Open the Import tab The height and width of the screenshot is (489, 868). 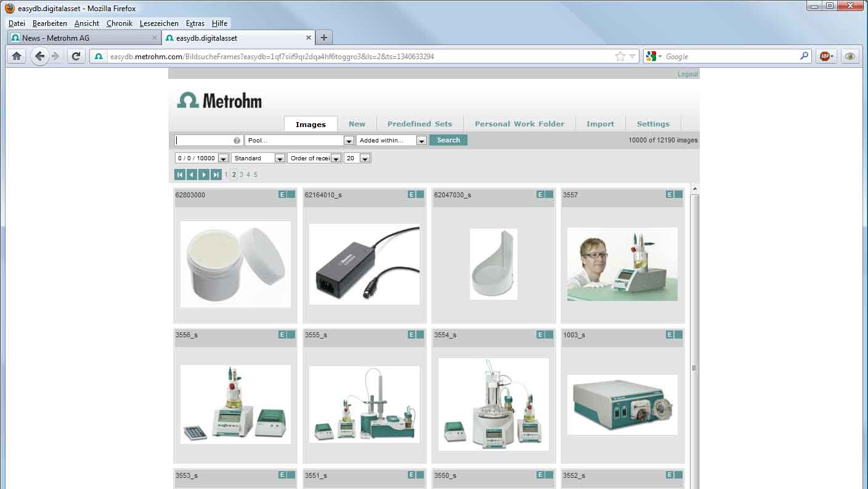600,124
